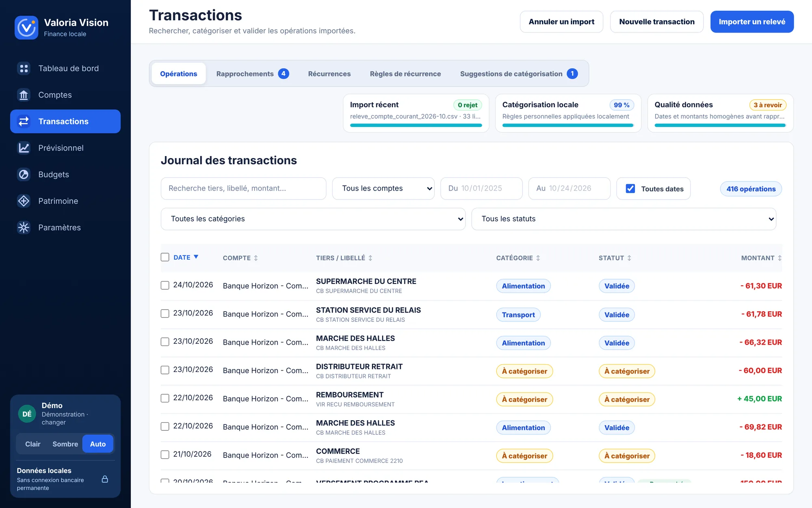812x508 pixels.
Task: Open the Règles de récurrence tab
Action: tap(405, 74)
